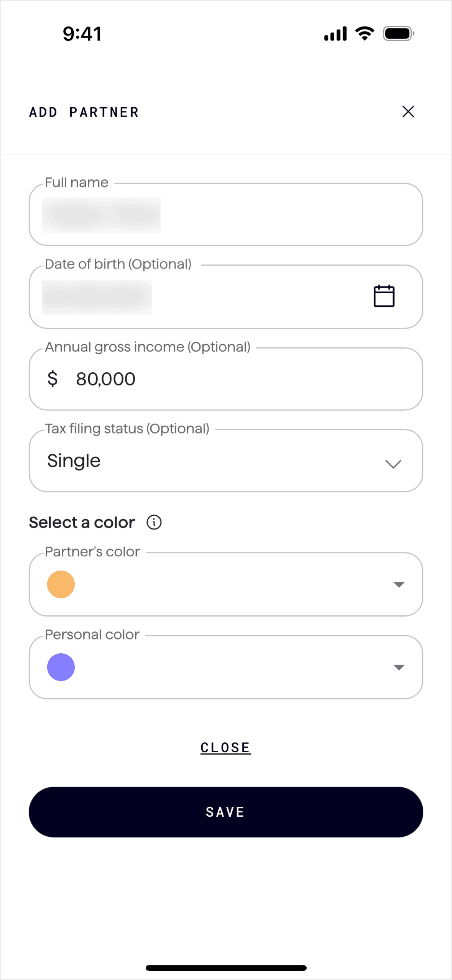Viewport: 452px width, 980px height.
Task: Open the date of birth calendar picker
Action: click(x=384, y=296)
